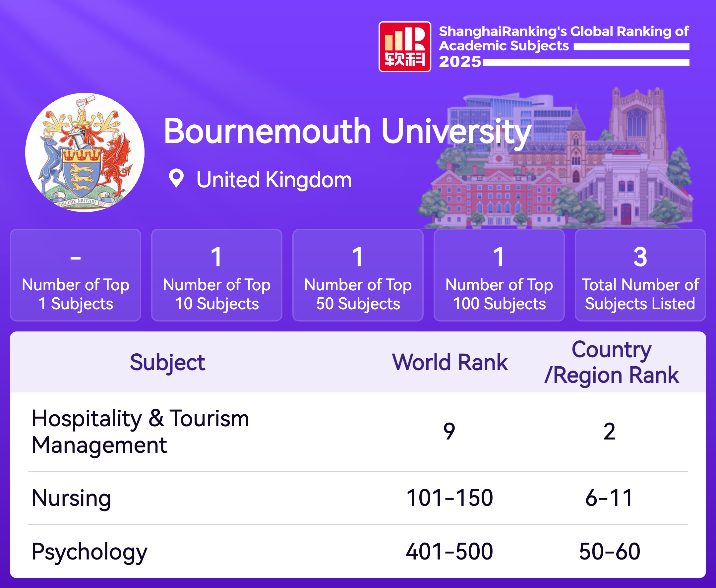Click the ShanghaiRanking red logo icon
The height and width of the screenshot is (588, 716).
[404, 47]
